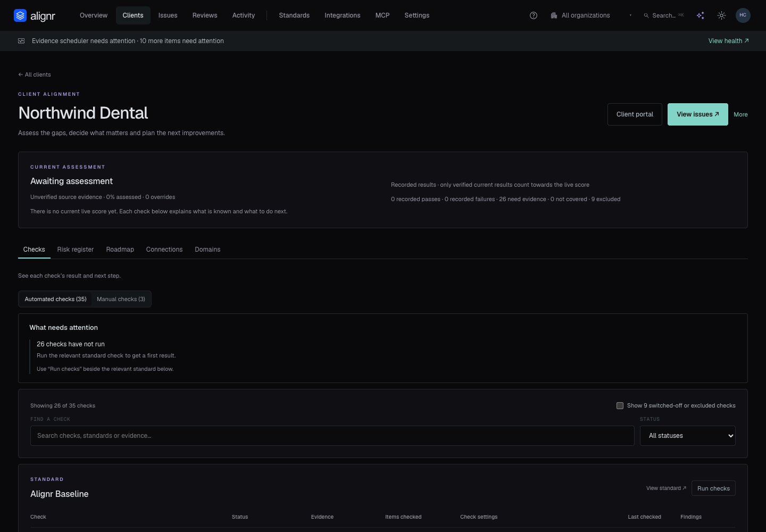Toggle the sun light-theme icon

point(721,15)
